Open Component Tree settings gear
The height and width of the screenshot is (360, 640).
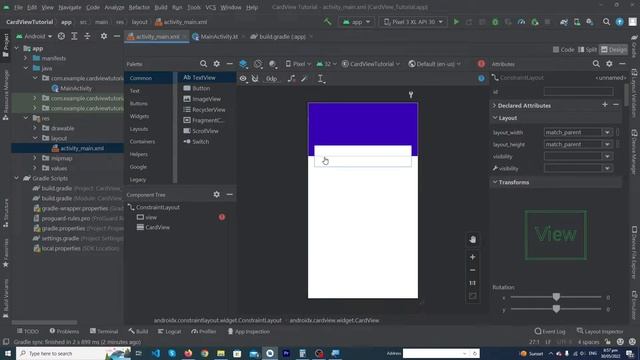coord(216,195)
